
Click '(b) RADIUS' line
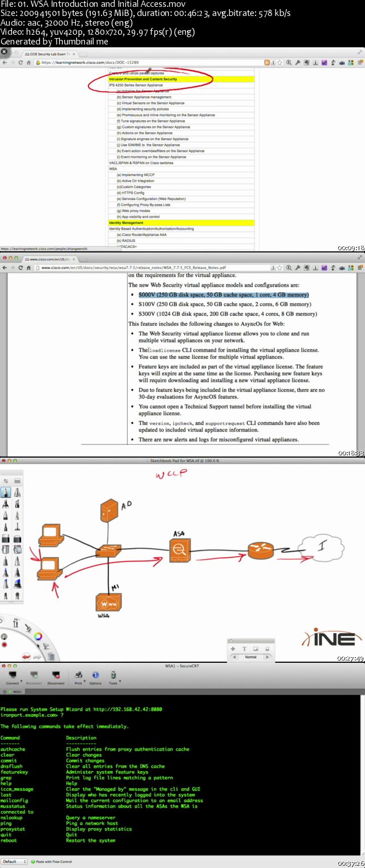tap(127, 241)
